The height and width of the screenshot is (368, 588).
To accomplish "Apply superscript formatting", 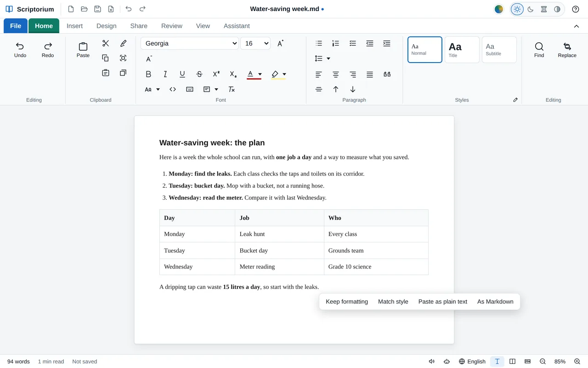I will pyautogui.click(x=216, y=74).
